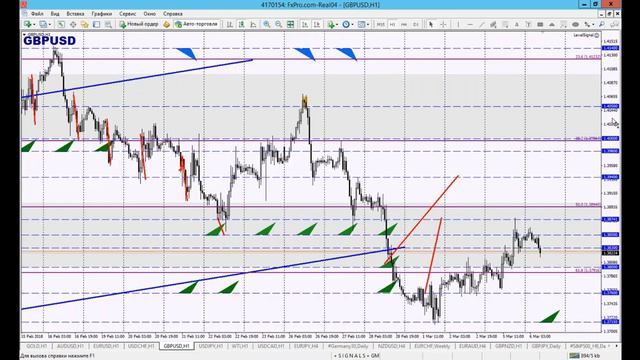
Task: Click the Indicators list green icon
Action: [x=331, y=24]
